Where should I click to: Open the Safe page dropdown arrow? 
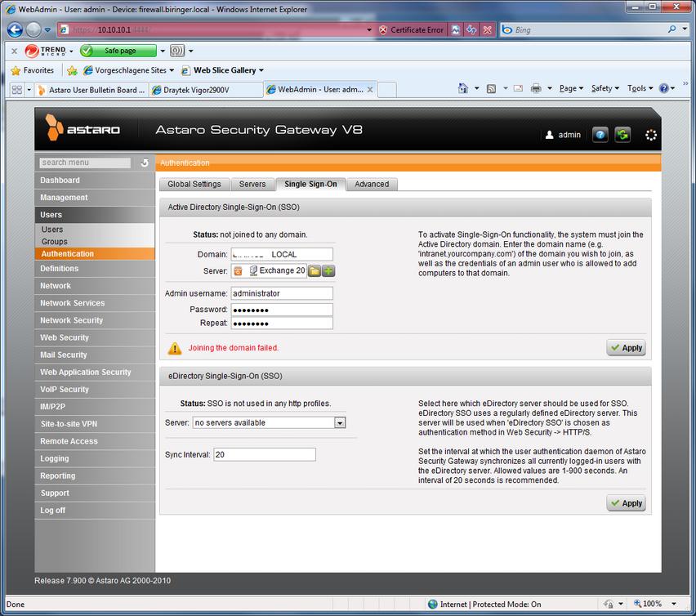coord(163,51)
